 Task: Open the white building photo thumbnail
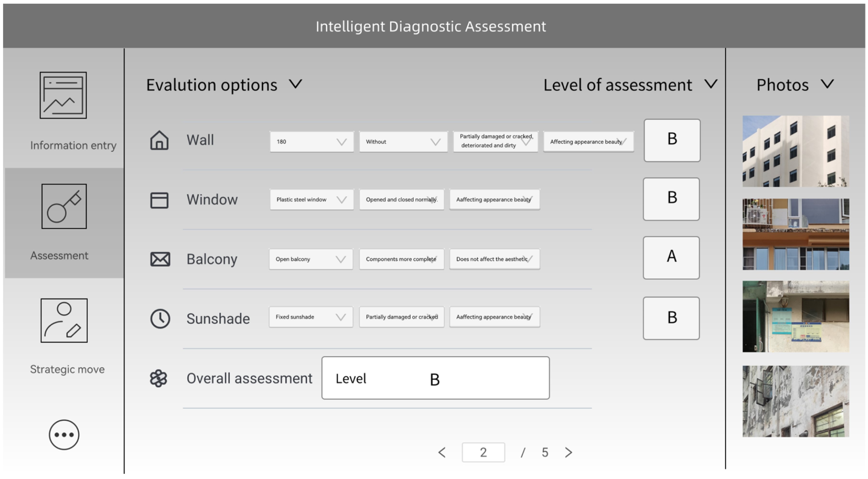pos(795,151)
